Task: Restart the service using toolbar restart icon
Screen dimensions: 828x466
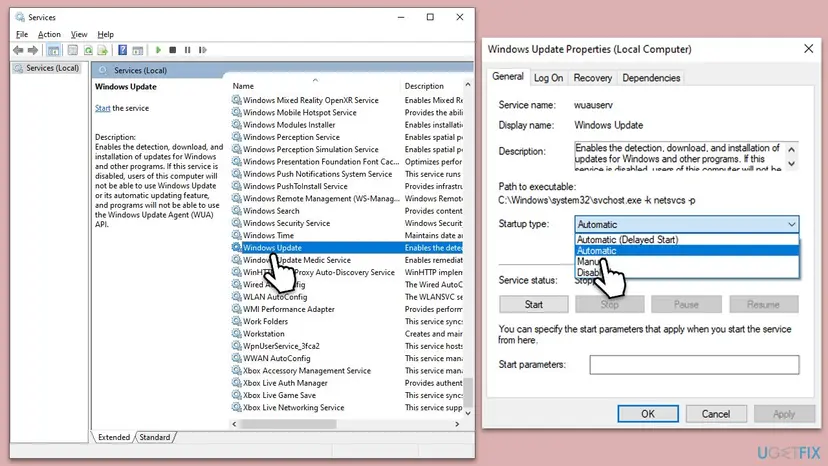Action: [x=203, y=50]
